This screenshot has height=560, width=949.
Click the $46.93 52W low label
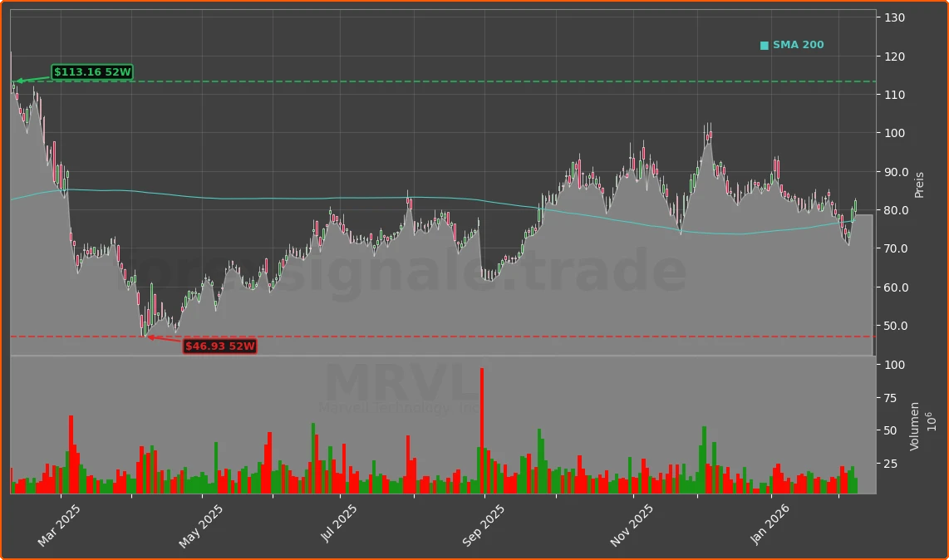tap(219, 346)
